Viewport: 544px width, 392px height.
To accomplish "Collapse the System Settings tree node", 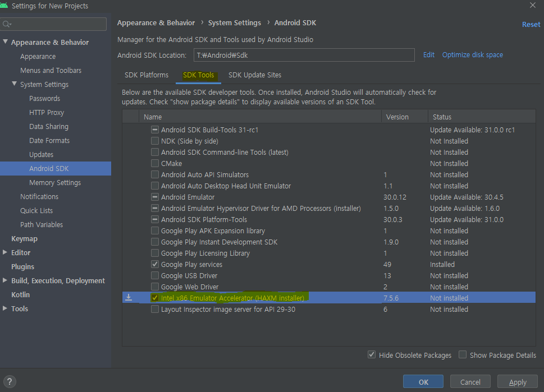I will pos(14,84).
